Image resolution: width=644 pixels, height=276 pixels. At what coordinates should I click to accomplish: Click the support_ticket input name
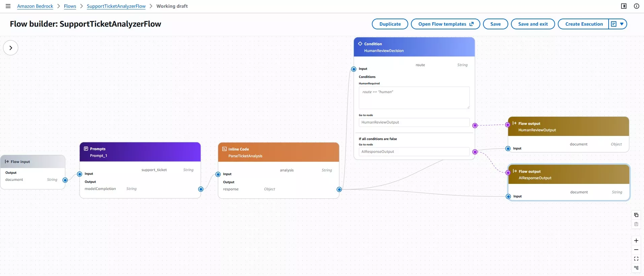coord(154,170)
